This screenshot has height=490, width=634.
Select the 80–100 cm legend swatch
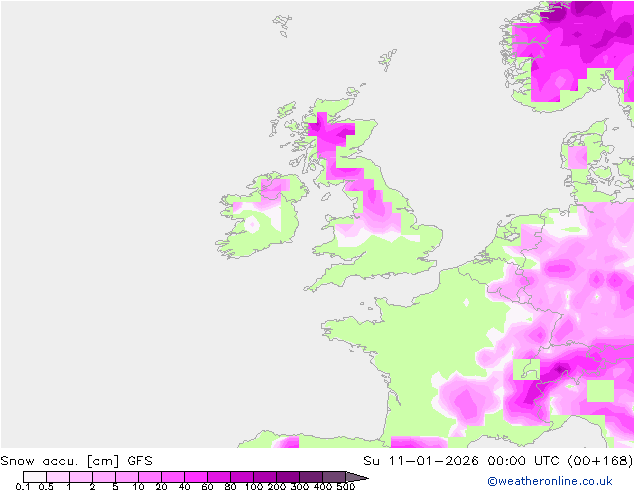242,477
